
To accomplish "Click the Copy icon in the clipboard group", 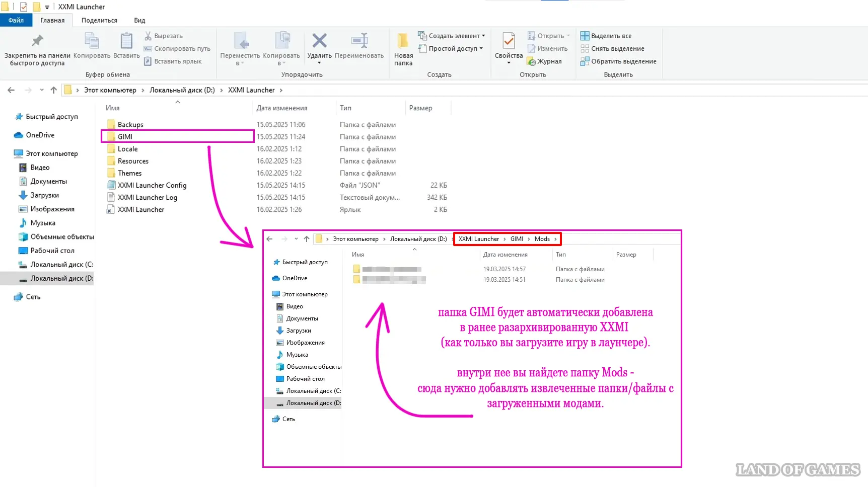I will click(x=92, y=41).
